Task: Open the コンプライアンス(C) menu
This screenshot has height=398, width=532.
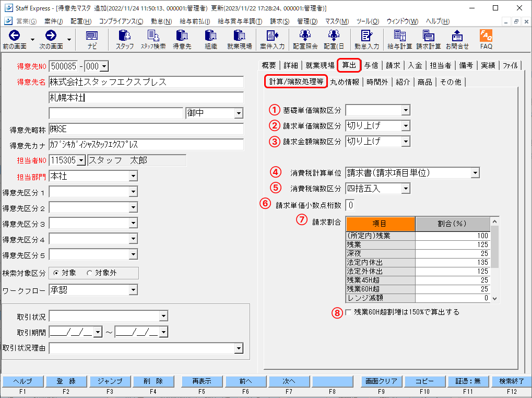Action: 121,21
